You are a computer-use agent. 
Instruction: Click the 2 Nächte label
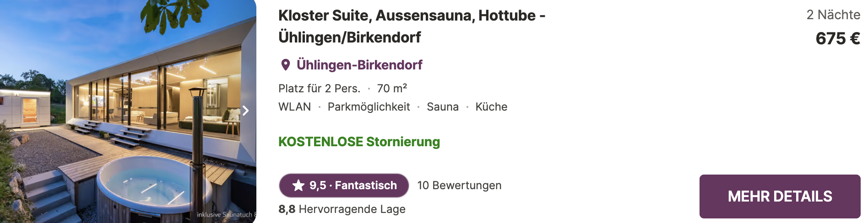[833, 15]
